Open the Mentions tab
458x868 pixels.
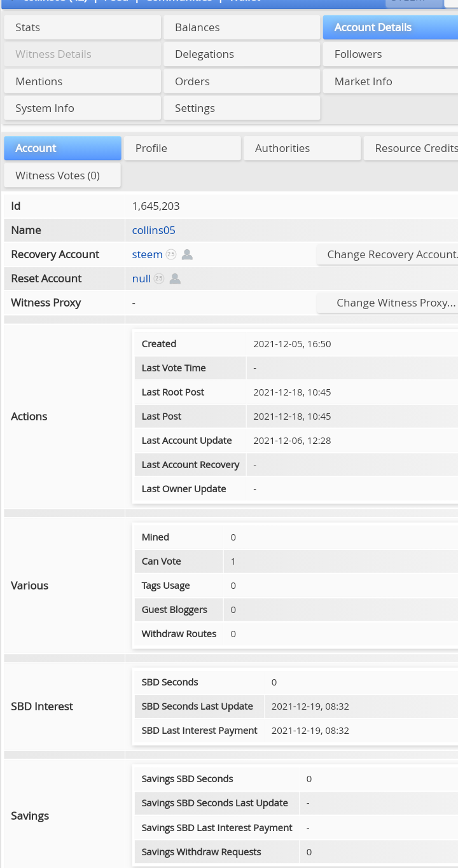coord(82,81)
